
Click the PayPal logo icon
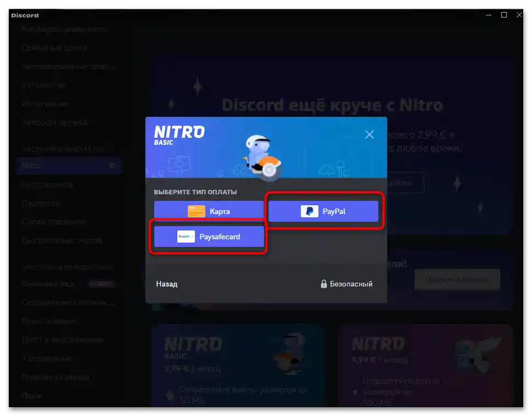pos(310,211)
